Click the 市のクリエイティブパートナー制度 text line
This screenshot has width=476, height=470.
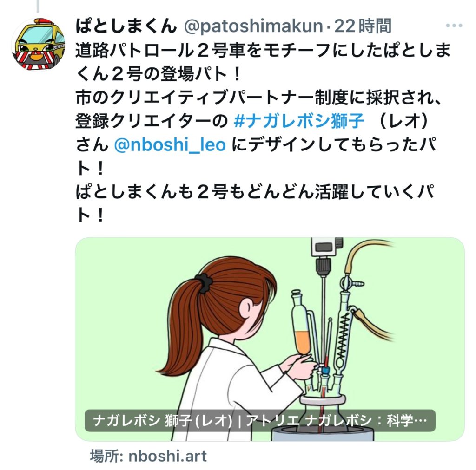pos(258,98)
